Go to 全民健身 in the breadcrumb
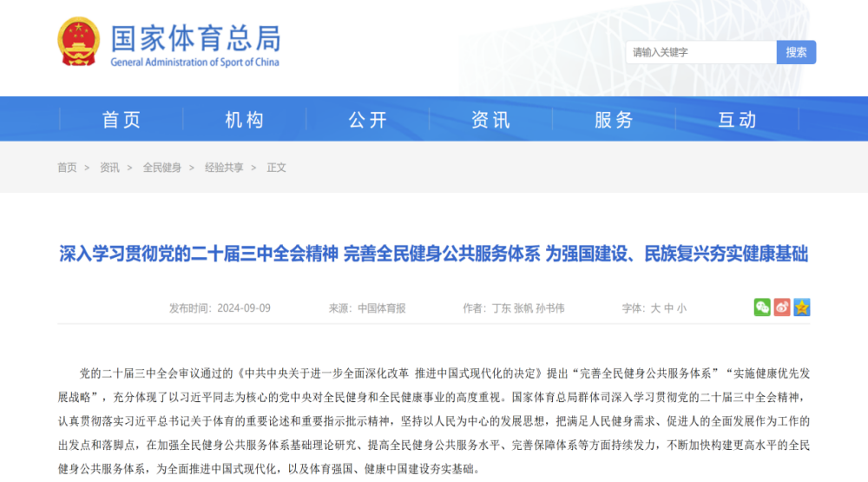The image size is (868, 482). pyautogui.click(x=162, y=168)
